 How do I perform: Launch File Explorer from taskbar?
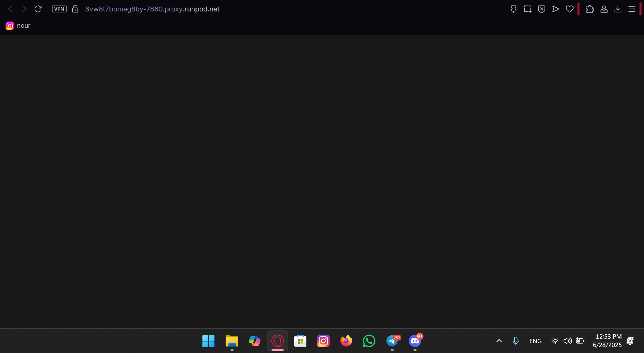tap(232, 341)
